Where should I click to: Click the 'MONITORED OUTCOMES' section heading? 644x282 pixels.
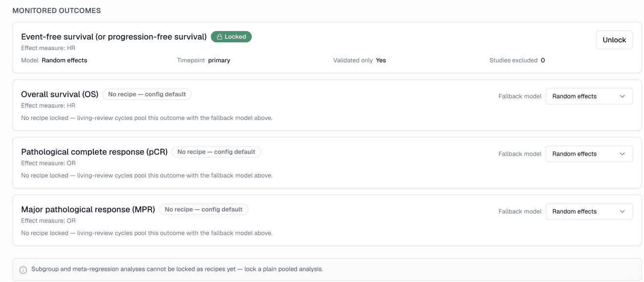coord(57,10)
